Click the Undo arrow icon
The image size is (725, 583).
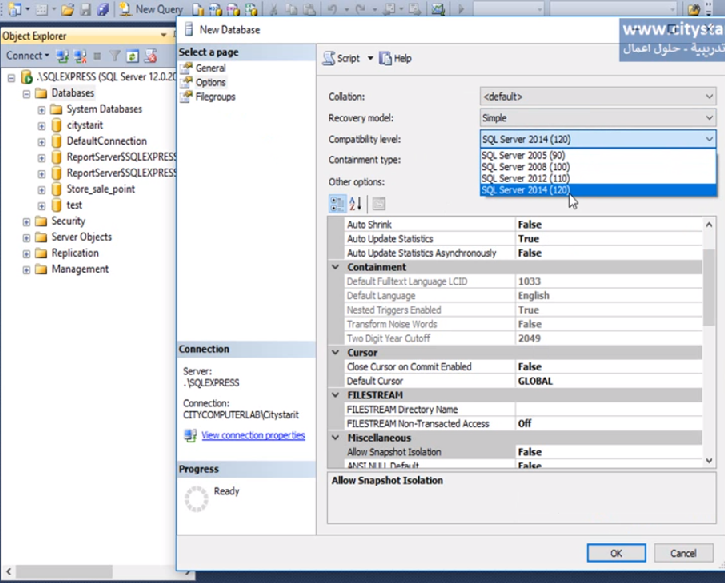pos(332,9)
